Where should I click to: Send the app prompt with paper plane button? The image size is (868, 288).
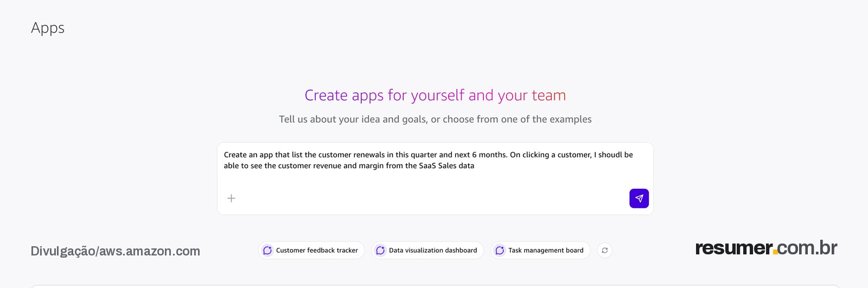pos(639,199)
